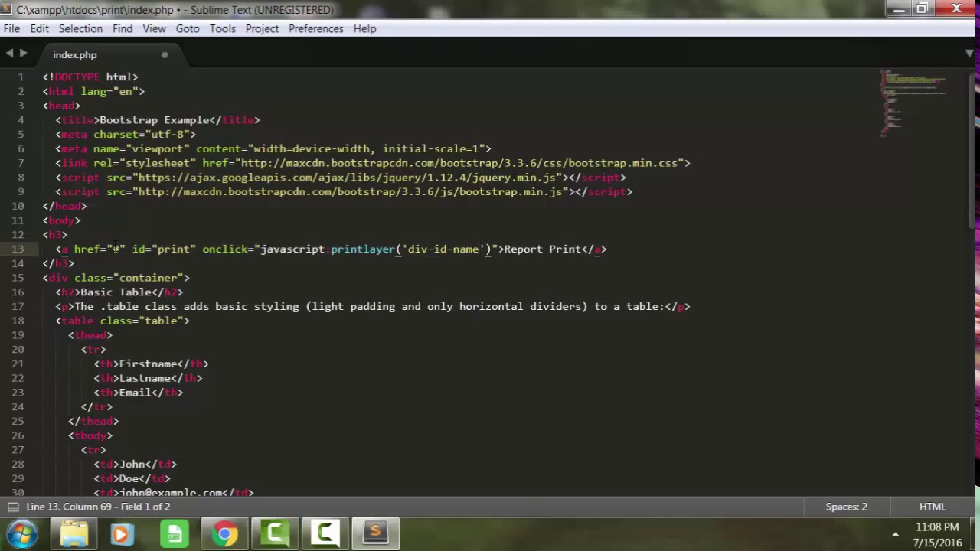
Task: Open the green Camtasia taskbar icon
Action: click(275, 533)
